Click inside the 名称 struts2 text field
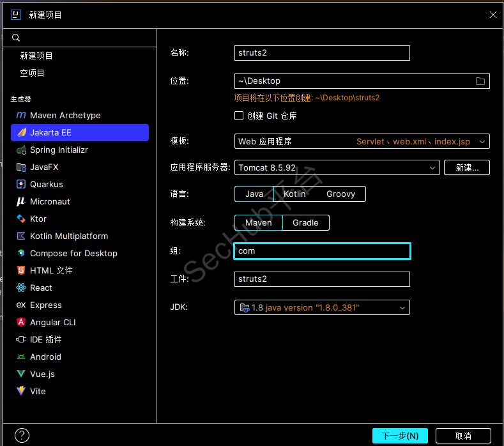504x446 pixels. (x=322, y=53)
